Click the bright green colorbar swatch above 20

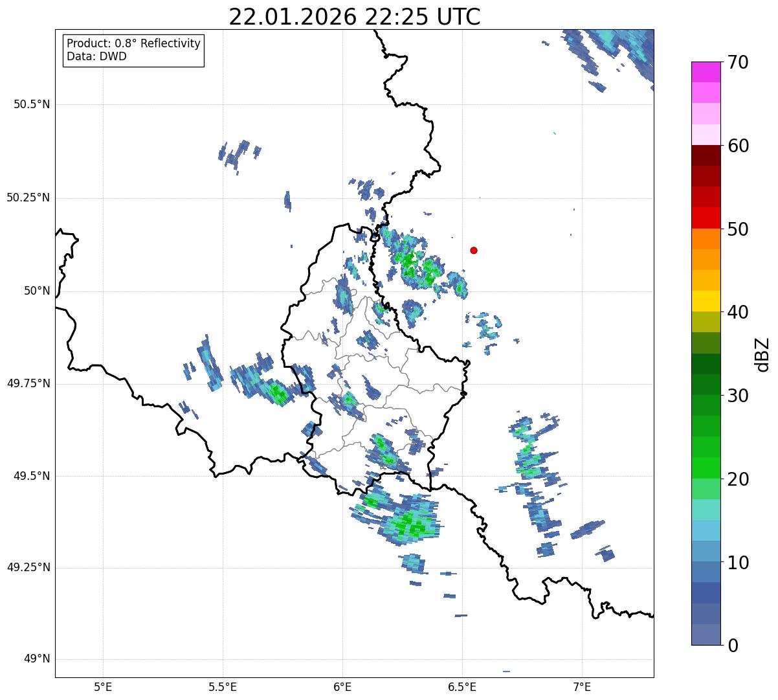[x=706, y=468]
